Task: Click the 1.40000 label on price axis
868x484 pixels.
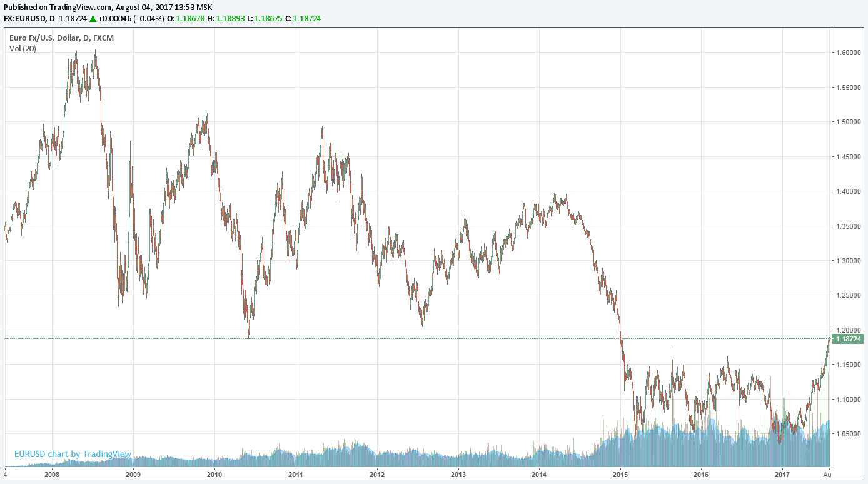Action: point(848,191)
